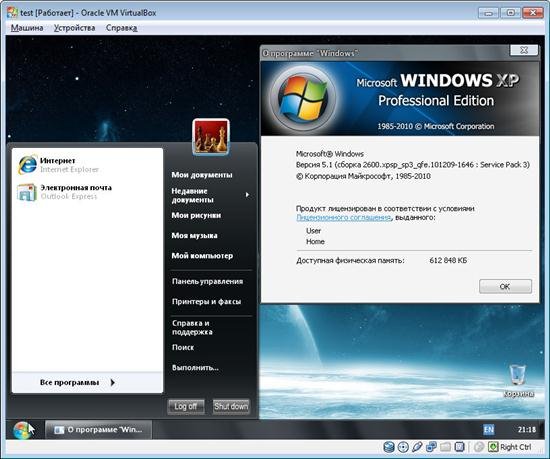Click the green host key capture icon

coord(493,447)
